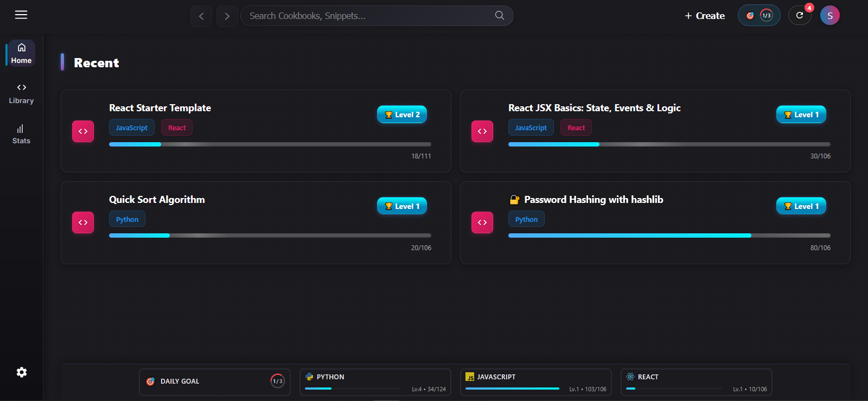Open the React Starter Template title
This screenshot has width=868, height=401.
tap(160, 108)
